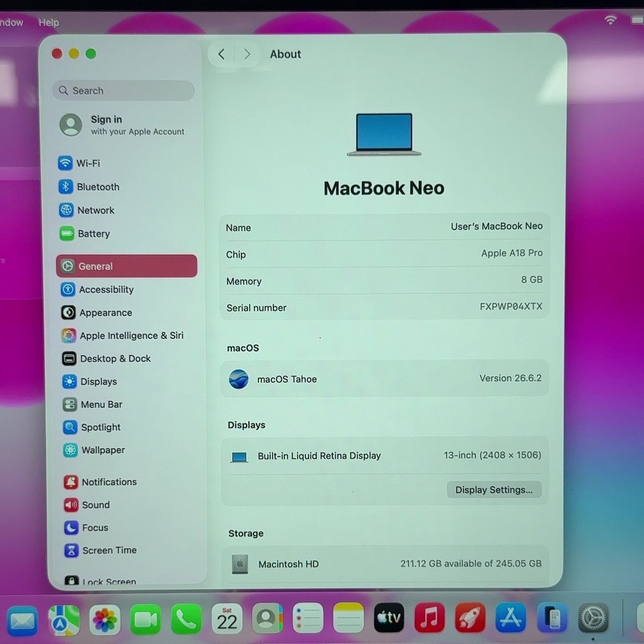The image size is (644, 644).
Task: Click the Search field in the sidebar
Action: pyautogui.click(x=123, y=91)
